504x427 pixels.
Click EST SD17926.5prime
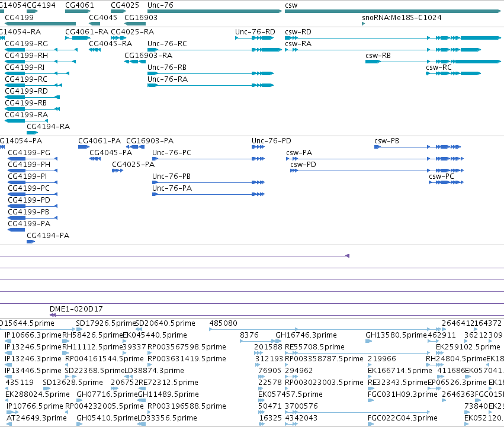click(106, 323)
